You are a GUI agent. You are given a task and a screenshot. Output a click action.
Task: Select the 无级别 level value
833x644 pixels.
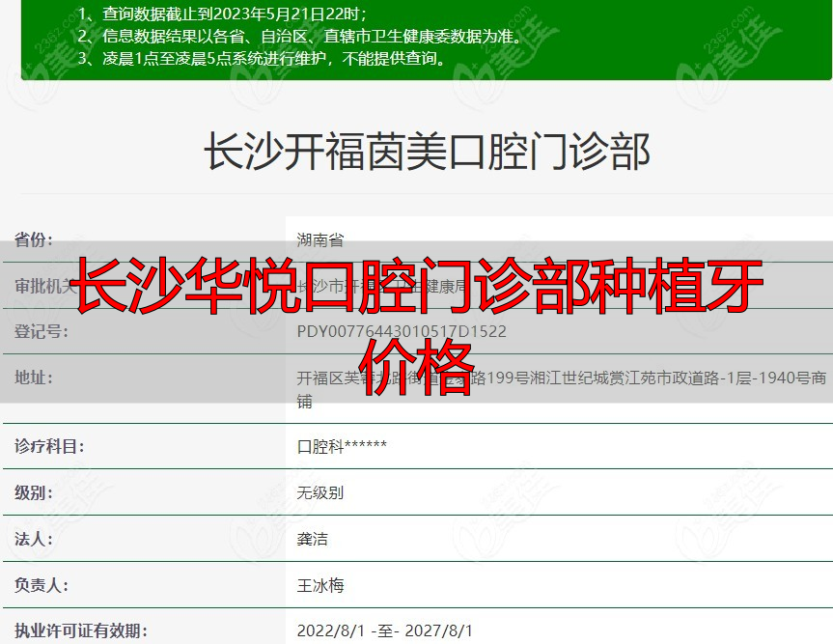coord(319,492)
